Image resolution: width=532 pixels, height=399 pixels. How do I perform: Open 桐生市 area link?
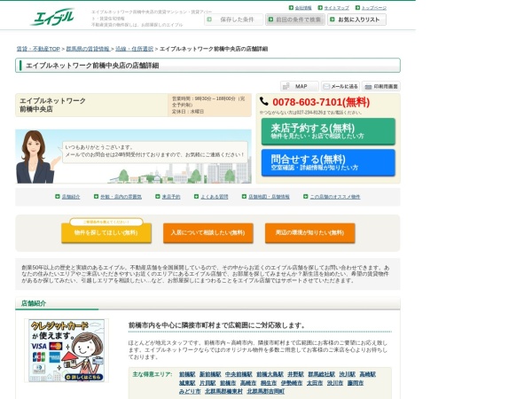tap(269, 383)
